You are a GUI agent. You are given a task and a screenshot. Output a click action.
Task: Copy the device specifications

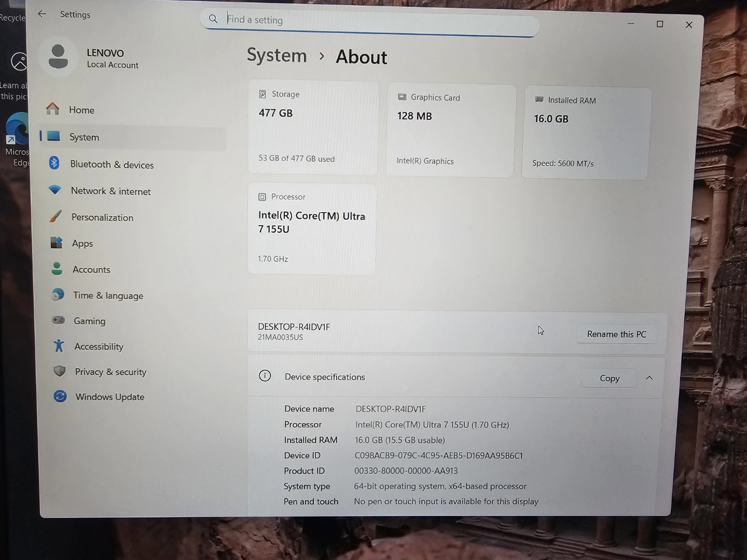(x=610, y=378)
